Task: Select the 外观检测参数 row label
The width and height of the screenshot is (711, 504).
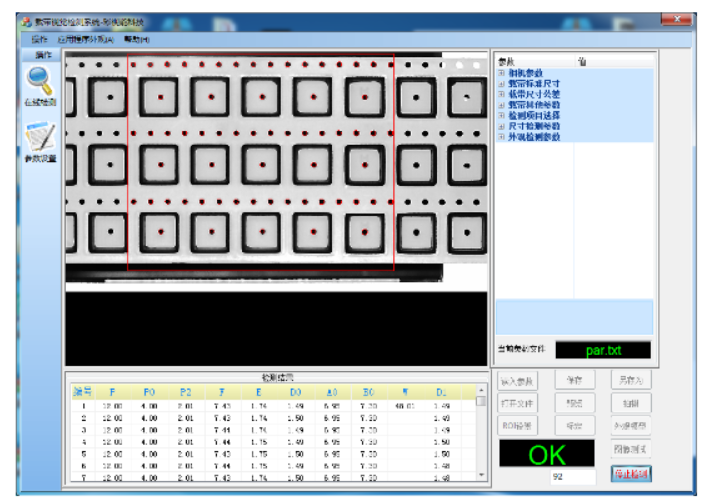Action: coord(534,137)
